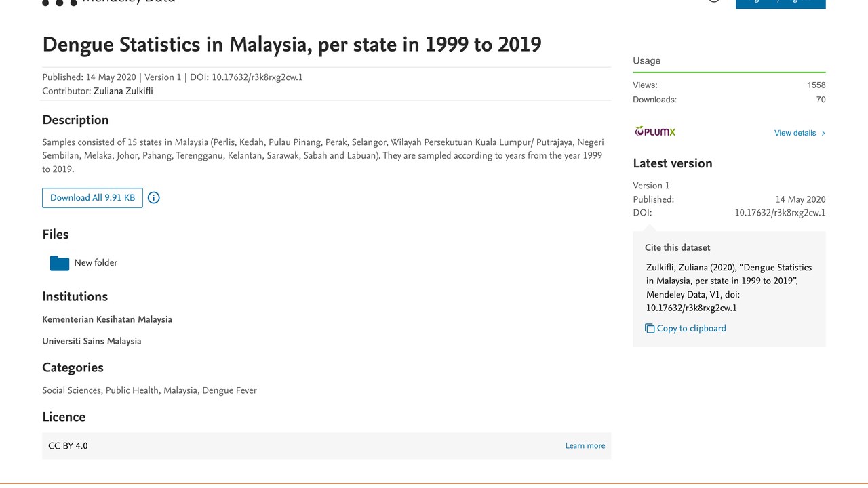Select the Malaysia category
The height and width of the screenshot is (488, 868).
pyautogui.click(x=180, y=390)
